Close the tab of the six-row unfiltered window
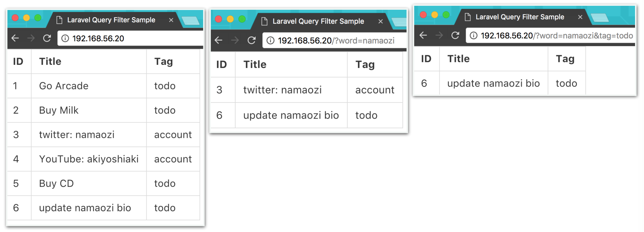Image resolution: width=644 pixels, height=232 pixels. coord(171,20)
